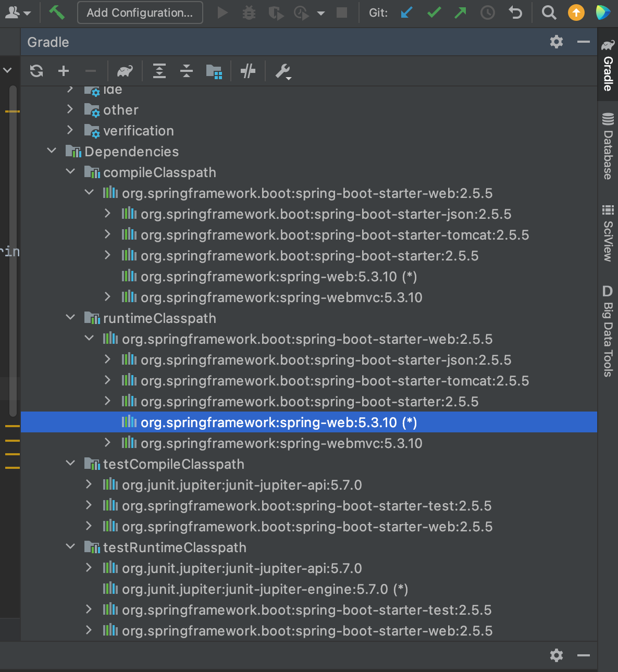This screenshot has height=672, width=618.
Task: Click the Collapse All toolbar icon
Action: tap(187, 71)
